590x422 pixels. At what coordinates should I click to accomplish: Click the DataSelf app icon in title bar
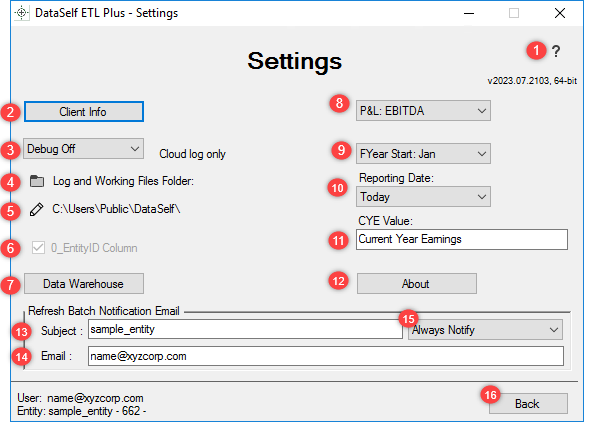click(x=22, y=13)
